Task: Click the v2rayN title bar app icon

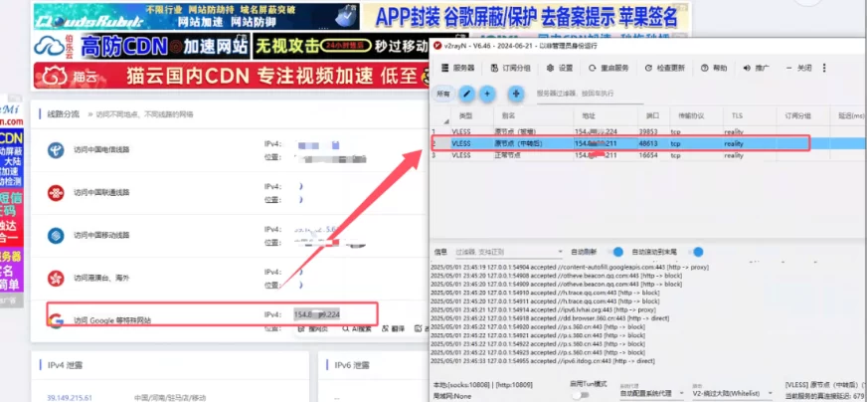Action: [437, 46]
